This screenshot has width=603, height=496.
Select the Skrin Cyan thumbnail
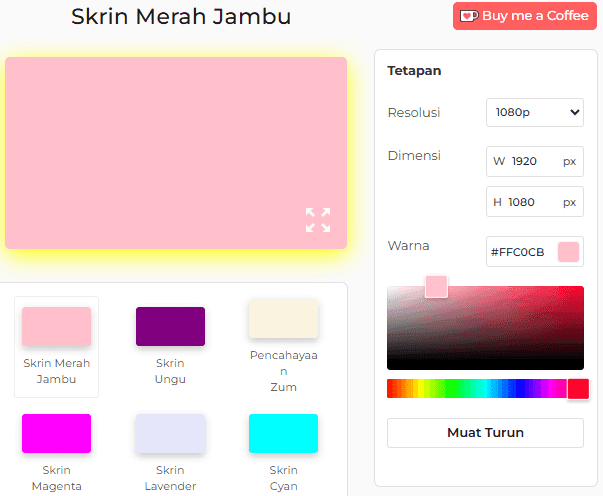[283, 434]
